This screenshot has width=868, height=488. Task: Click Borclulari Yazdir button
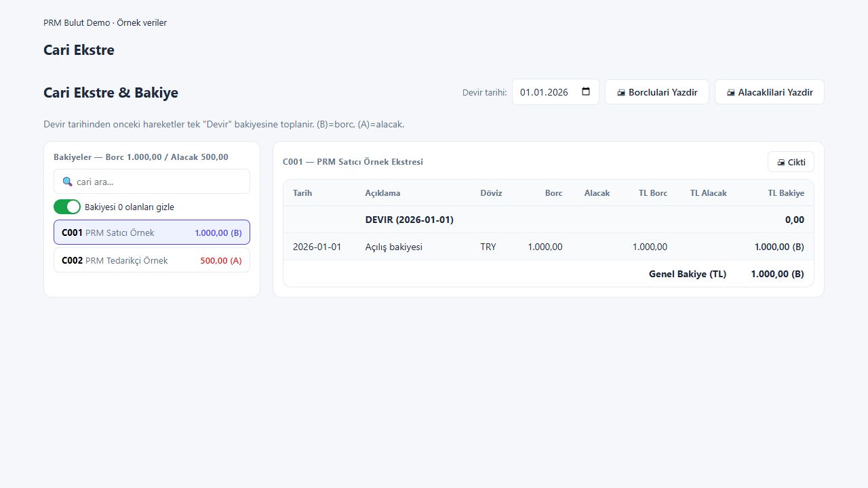pos(656,92)
